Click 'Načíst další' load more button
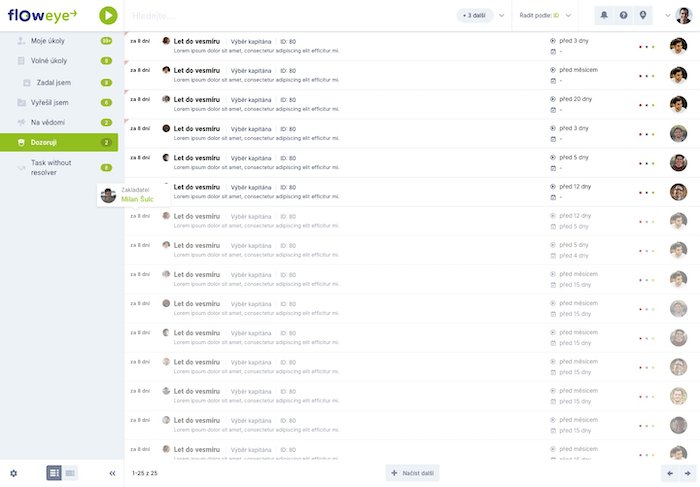 point(412,472)
